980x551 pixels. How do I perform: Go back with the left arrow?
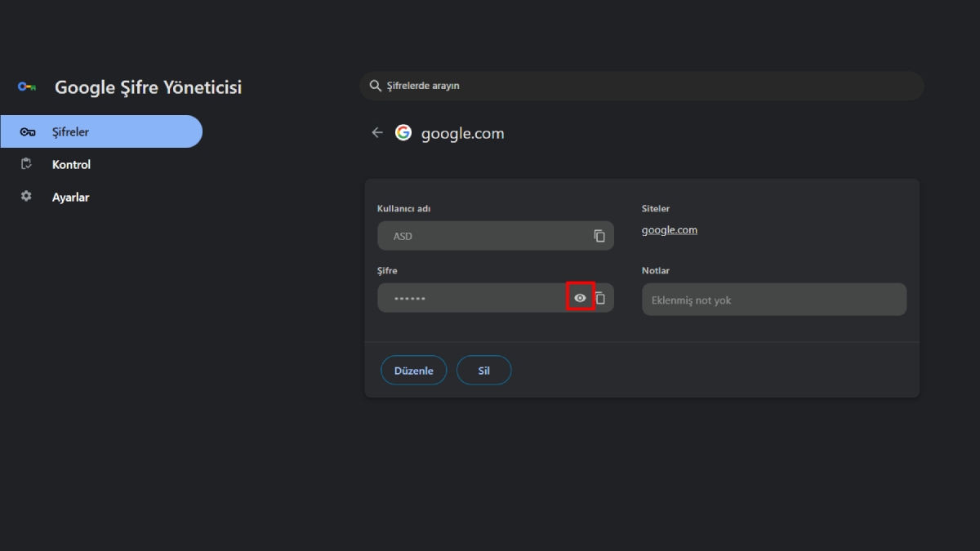tap(377, 133)
